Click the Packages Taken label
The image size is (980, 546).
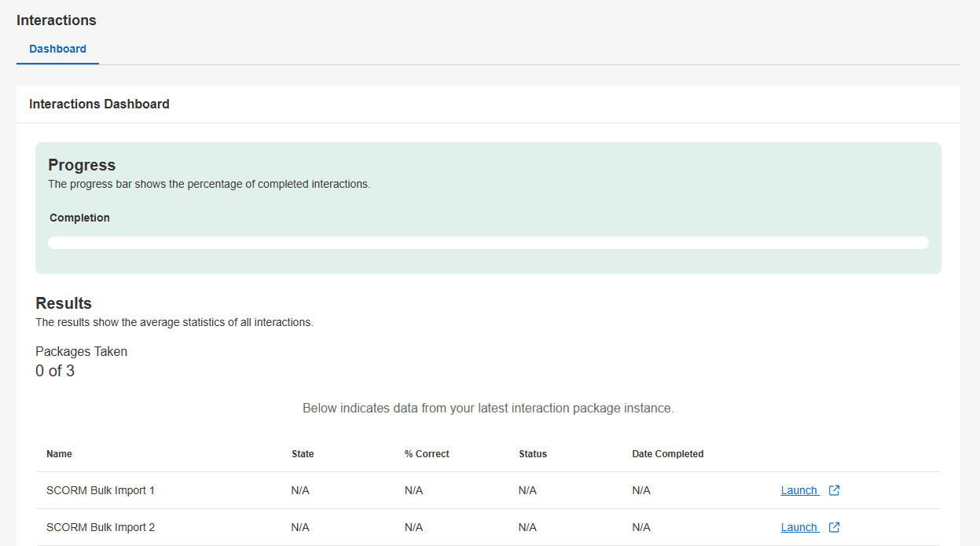click(x=81, y=351)
